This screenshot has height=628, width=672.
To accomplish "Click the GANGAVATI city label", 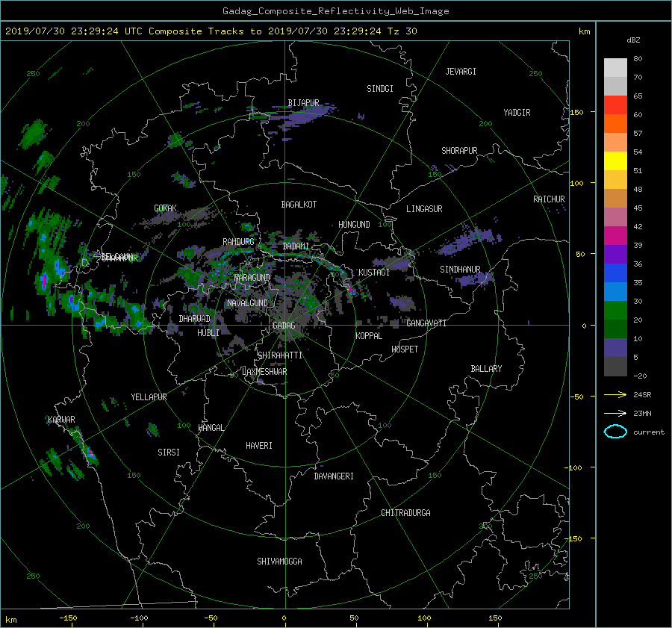I will [426, 323].
